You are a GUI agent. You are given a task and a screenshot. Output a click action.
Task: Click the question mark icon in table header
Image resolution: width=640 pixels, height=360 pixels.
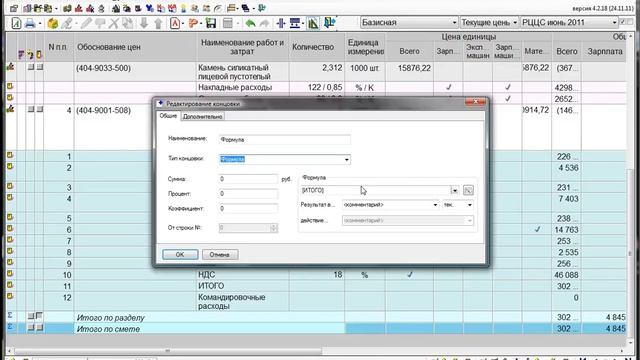pyautogui.click(x=30, y=54)
